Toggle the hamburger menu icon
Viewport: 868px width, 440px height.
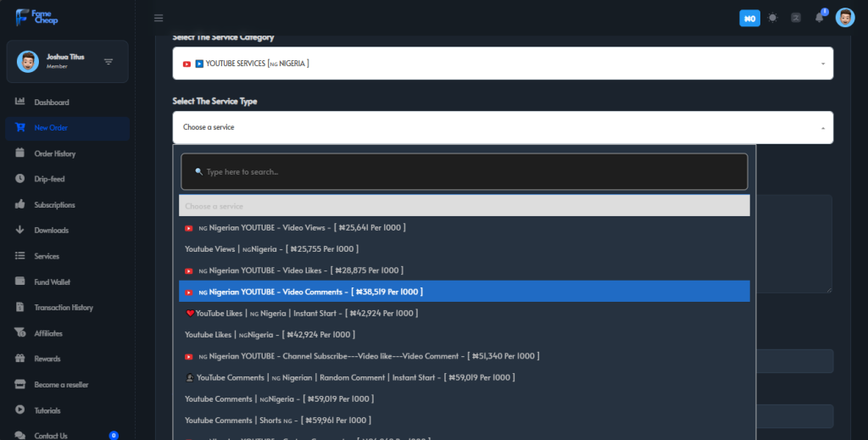pyautogui.click(x=159, y=19)
